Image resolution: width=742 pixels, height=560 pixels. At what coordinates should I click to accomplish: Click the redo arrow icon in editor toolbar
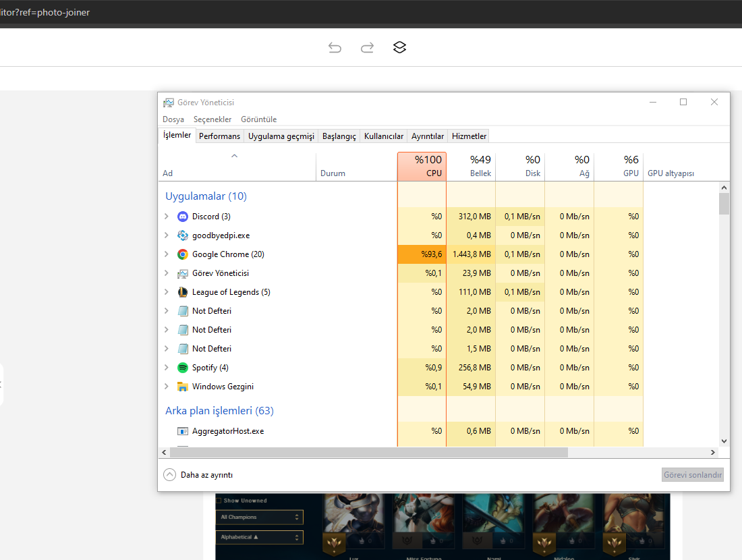[x=367, y=47]
